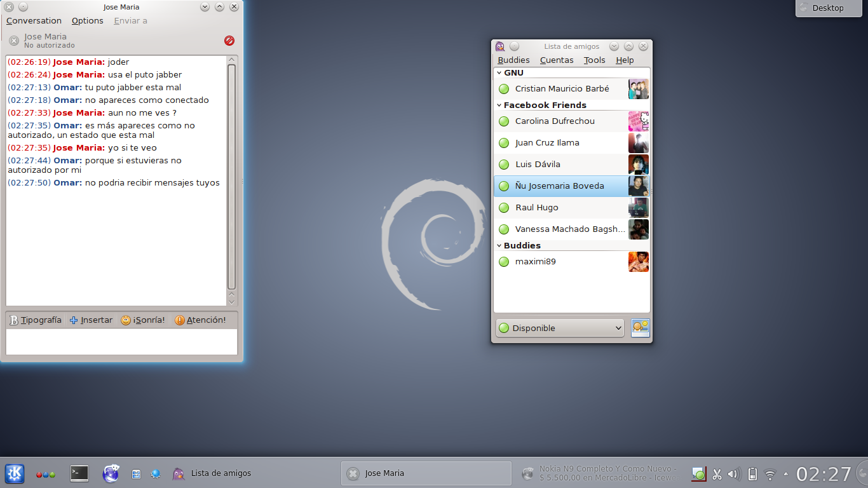This screenshot has height=488, width=868.
Task: Open the wireless network tray icon
Action: point(770,474)
